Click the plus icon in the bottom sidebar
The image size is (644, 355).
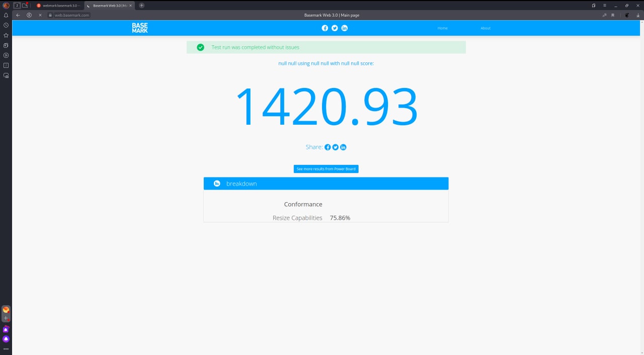point(6,318)
